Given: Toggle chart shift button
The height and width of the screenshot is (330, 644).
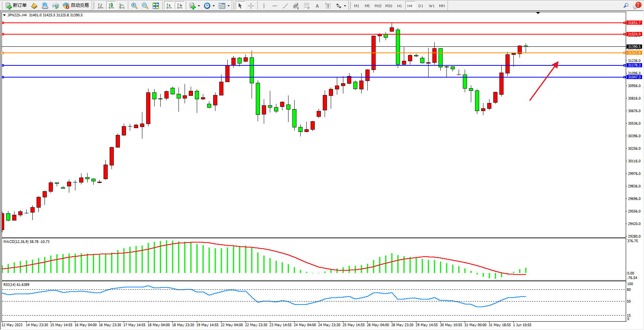Looking at the screenshot, I should (x=180, y=6).
